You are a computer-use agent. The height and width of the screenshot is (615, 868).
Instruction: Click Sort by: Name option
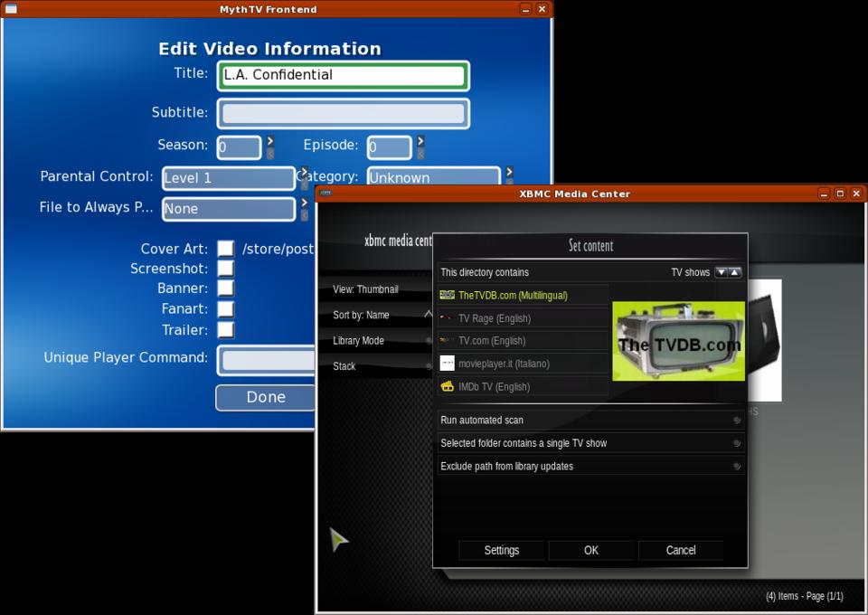click(362, 315)
